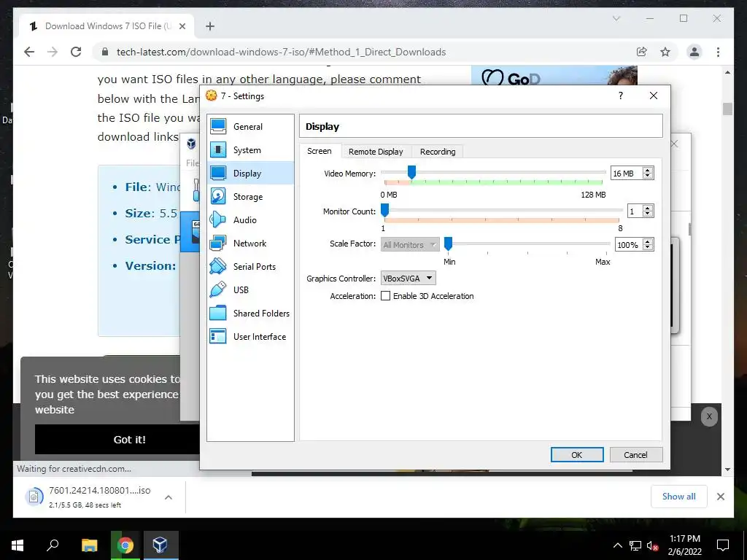Switch to Chrome taskbar icon
Viewport: 747px width, 560px height.
coord(125,545)
